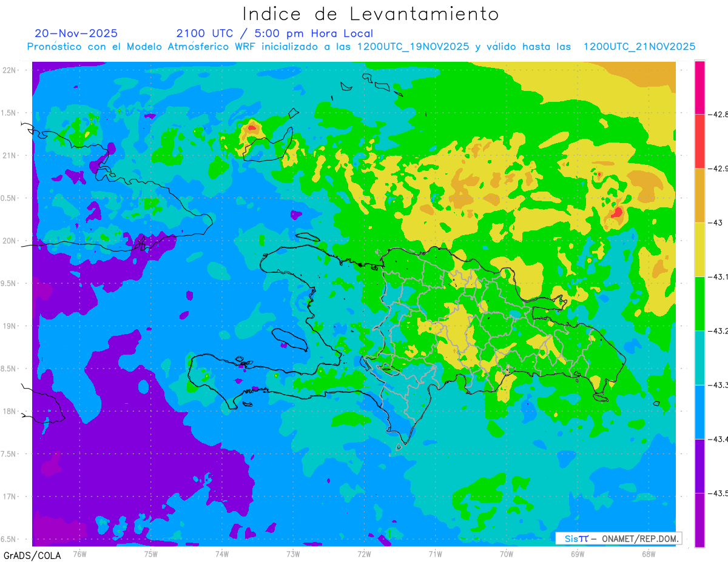Click the WRF model forecast description line

pos(361,47)
